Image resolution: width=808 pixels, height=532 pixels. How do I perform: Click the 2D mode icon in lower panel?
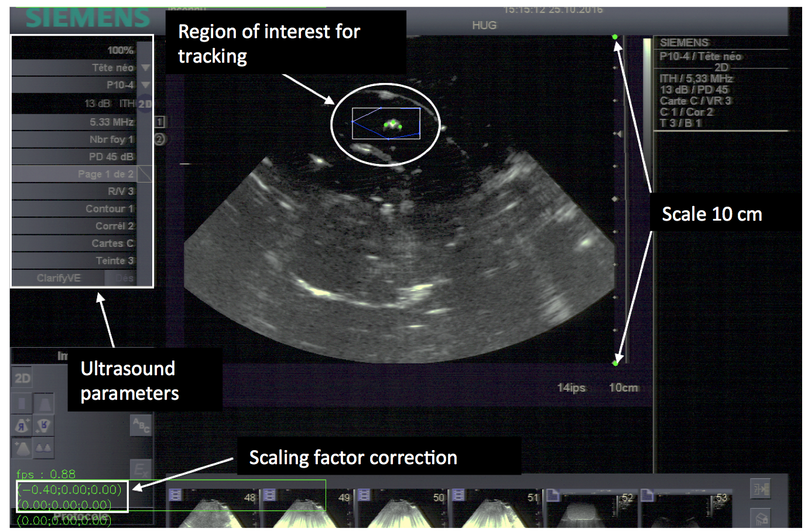point(22,378)
